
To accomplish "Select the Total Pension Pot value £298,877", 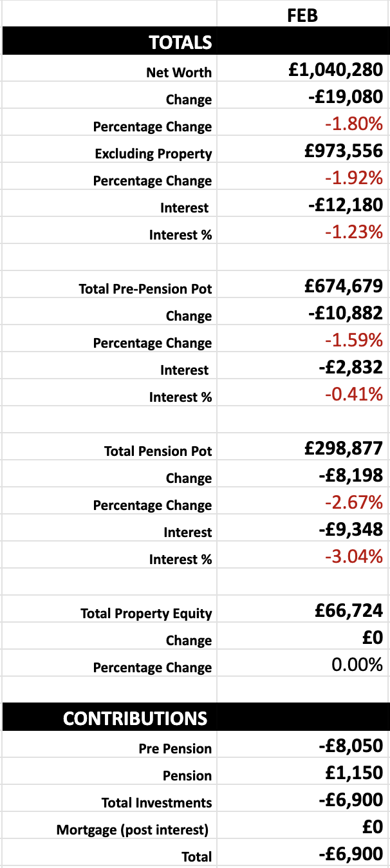I will click(x=302, y=448).
